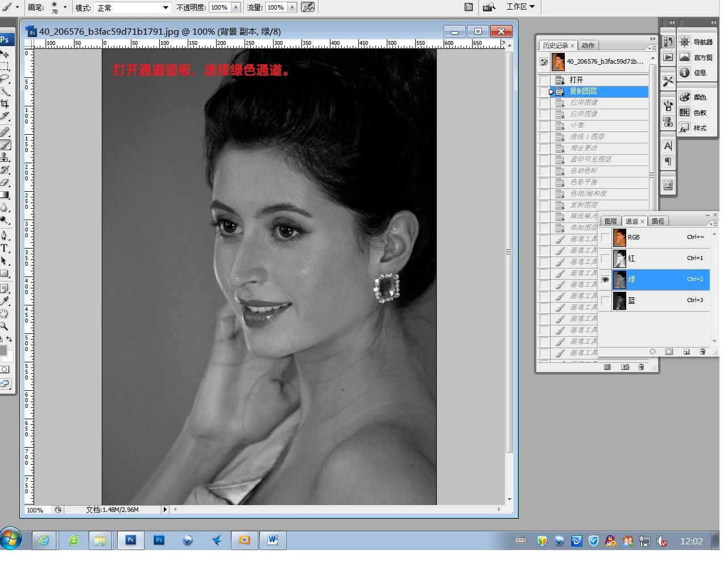
Task: Select the Lasso tool
Action: 5,79
